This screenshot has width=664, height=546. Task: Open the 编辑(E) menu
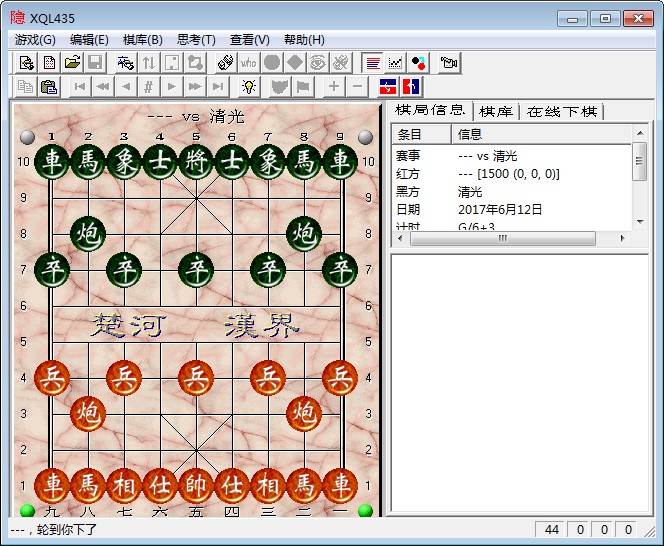[x=89, y=40]
